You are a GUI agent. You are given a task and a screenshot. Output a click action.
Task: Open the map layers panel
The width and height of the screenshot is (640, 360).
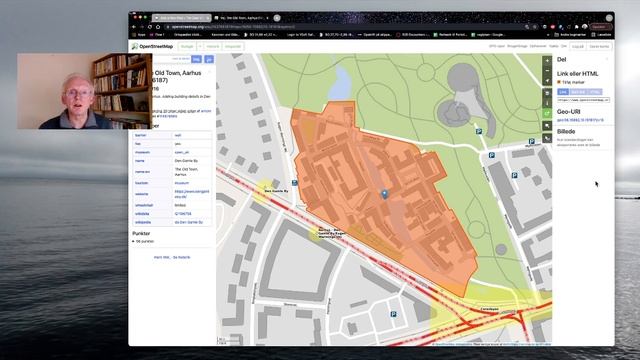(x=547, y=93)
